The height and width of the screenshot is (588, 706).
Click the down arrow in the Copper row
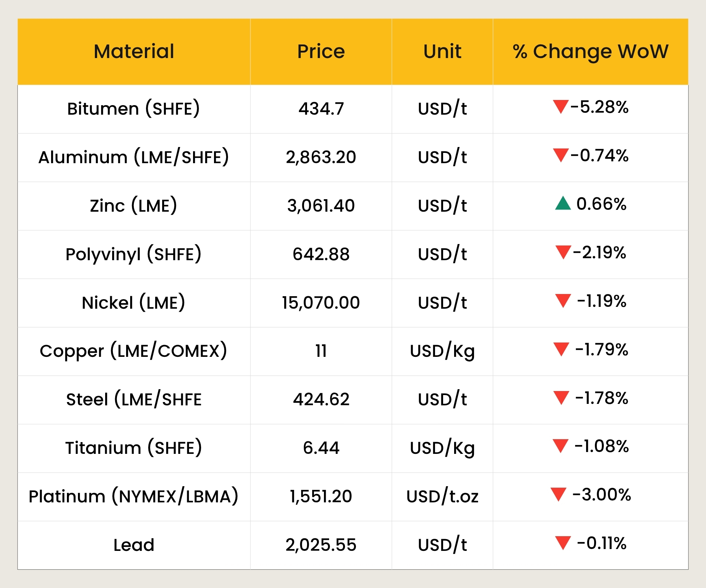(x=561, y=348)
